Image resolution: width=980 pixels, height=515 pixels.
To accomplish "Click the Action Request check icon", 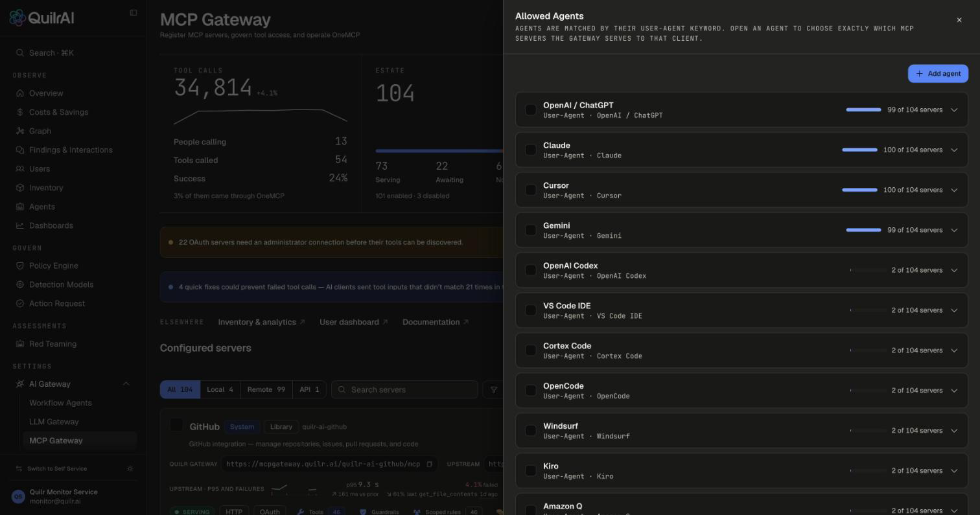I will pos(20,303).
